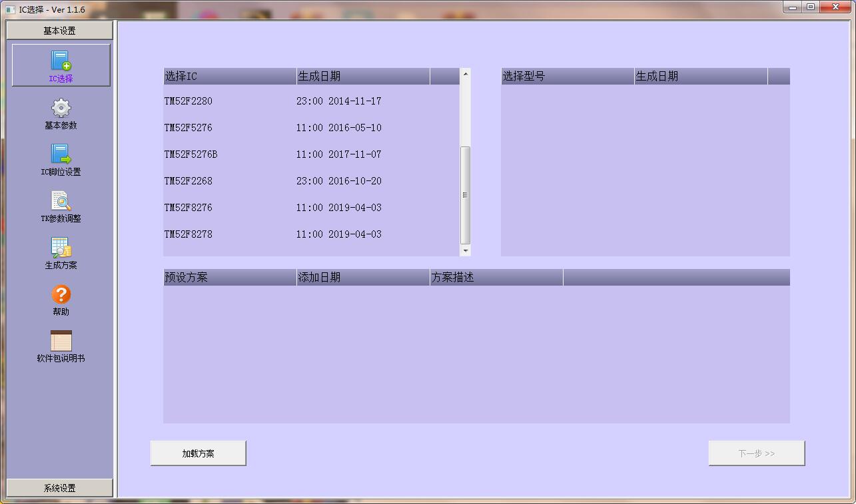This screenshot has height=504, width=856.
Task: Click the 加载方案 button
Action: click(199, 453)
